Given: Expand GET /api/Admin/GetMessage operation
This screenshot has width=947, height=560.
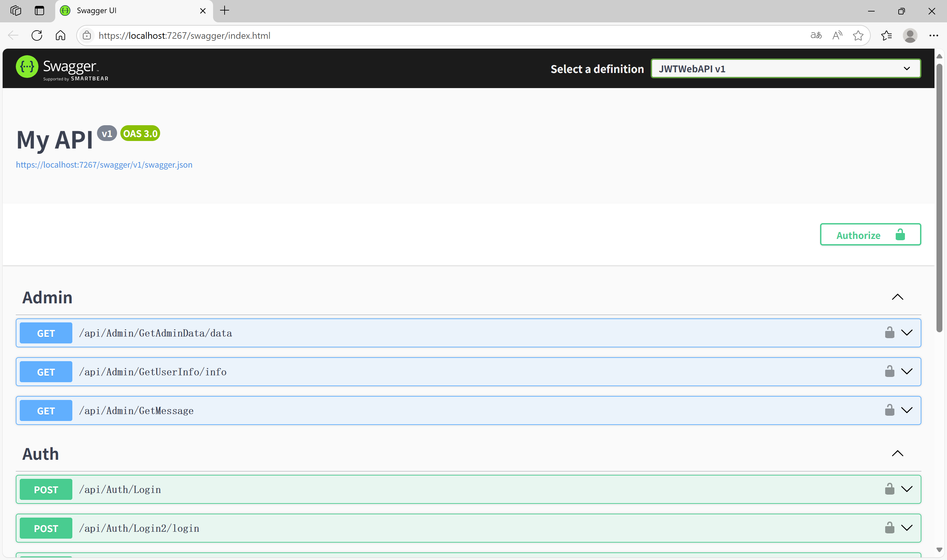Looking at the screenshot, I should [907, 410].
